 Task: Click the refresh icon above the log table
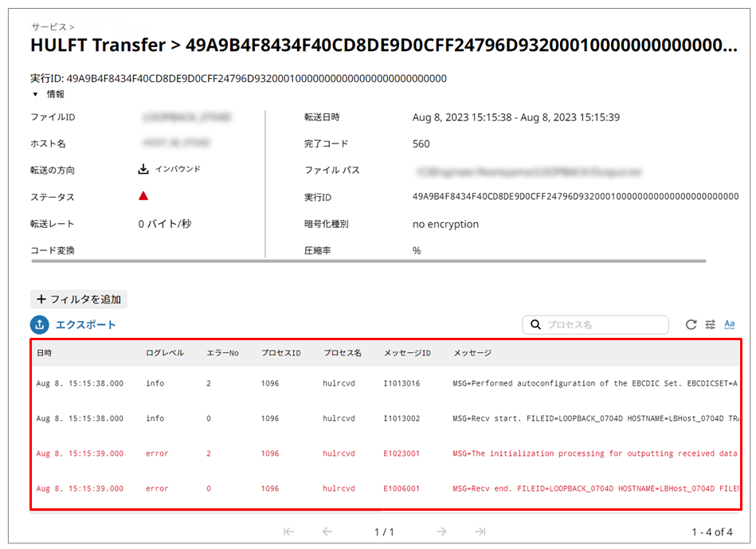691,325
